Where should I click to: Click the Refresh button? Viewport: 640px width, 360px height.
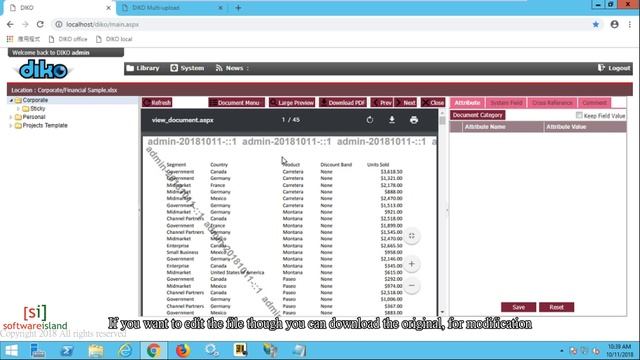click(x=157, y=102)
